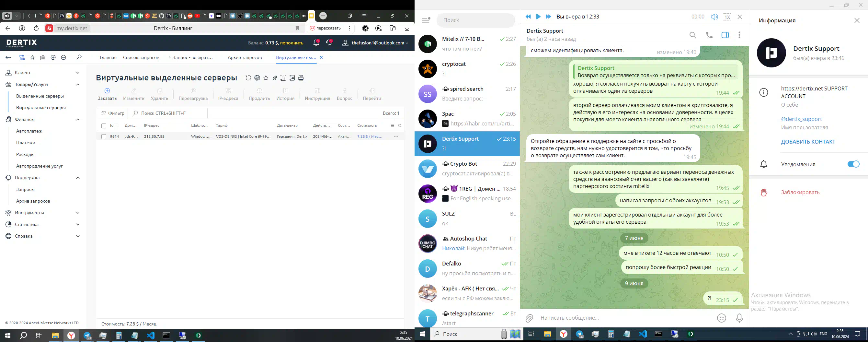868x342 pixels.
Task: Record a voice message with microphone icon
Action: tap(739, 318)
